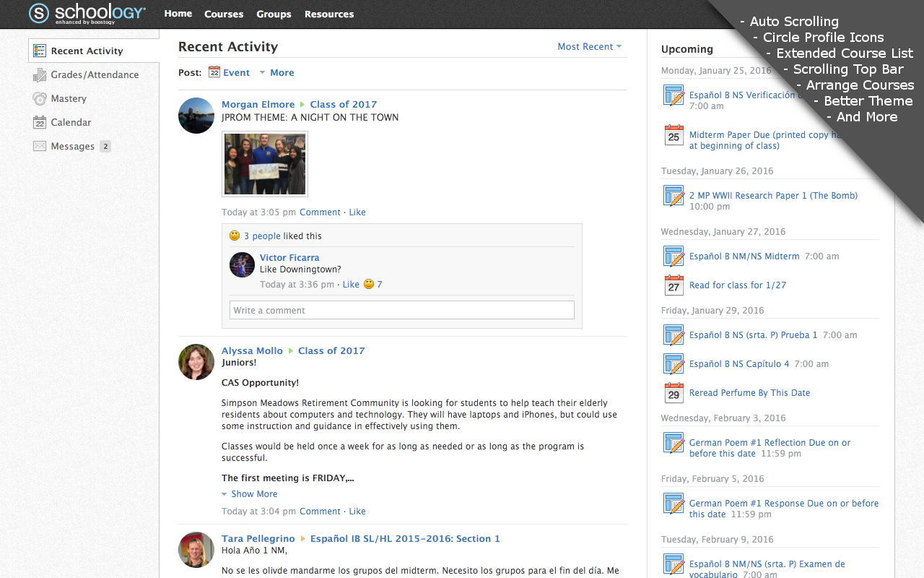The image size is (924, 578).
Task: Select the Mastery sidebar icon
Action: point(40,98)
